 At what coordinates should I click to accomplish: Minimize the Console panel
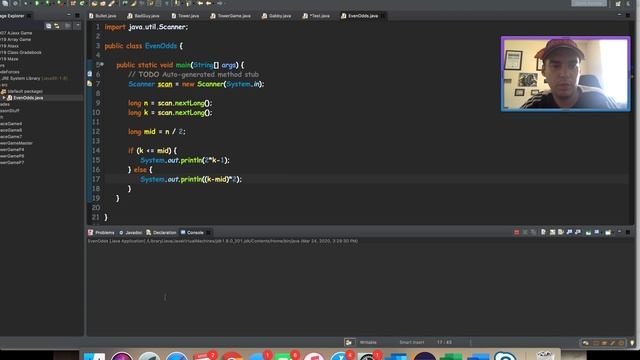click(619, 232)
